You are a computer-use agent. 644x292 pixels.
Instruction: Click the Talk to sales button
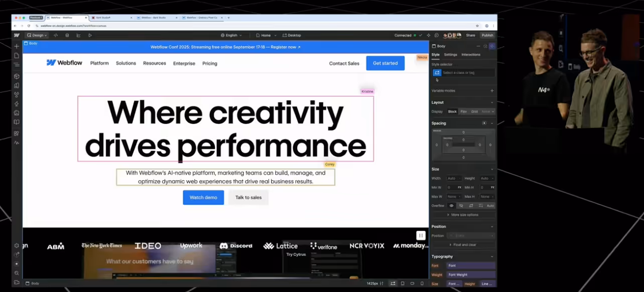pos(248,197)
